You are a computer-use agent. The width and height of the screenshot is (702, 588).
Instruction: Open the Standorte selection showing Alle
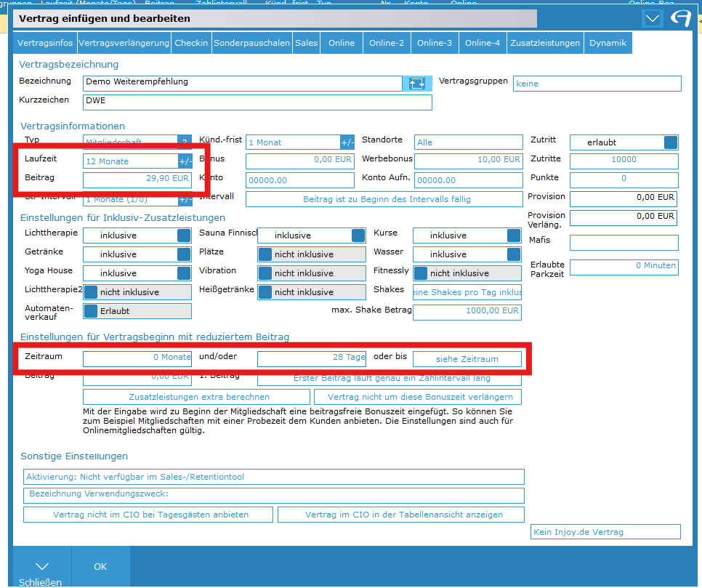pyautogui.click(x=468, y=142)
